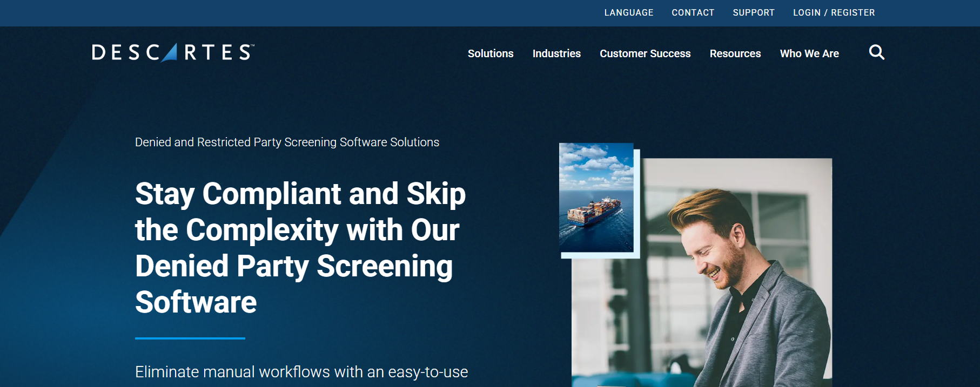Click the 'Eliminate manual workflows' paragraph text

(x=301, y=372)
